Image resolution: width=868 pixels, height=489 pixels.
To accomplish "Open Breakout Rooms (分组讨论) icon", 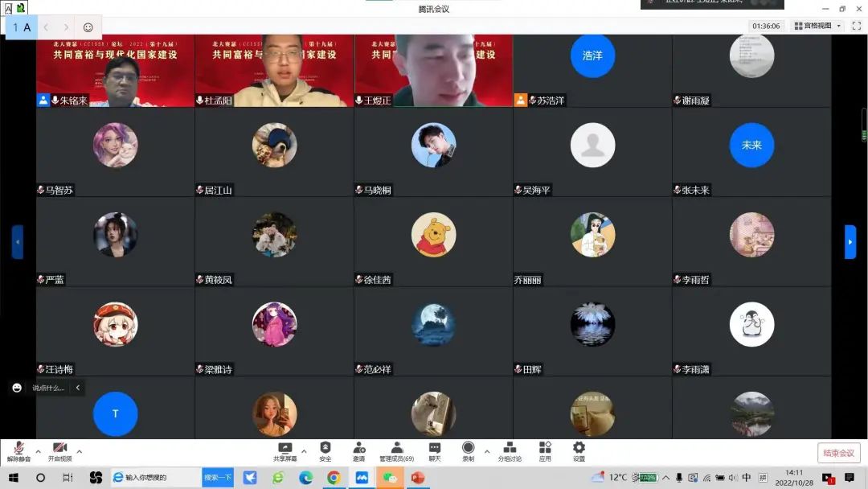I will 510,450.
